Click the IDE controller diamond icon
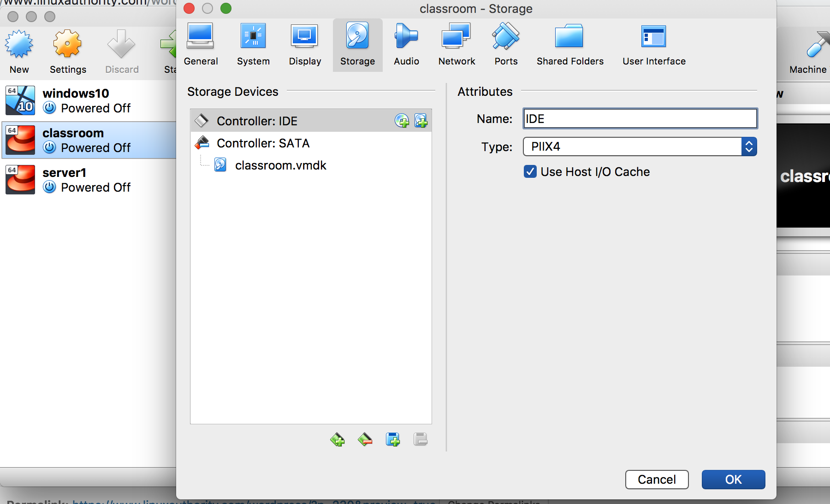 202,121
